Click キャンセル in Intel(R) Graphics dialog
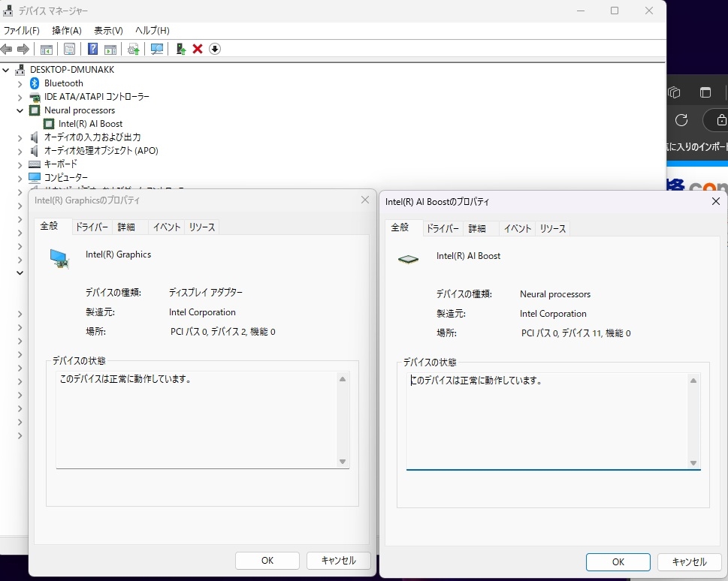728x581 pixels. (339, 561)
